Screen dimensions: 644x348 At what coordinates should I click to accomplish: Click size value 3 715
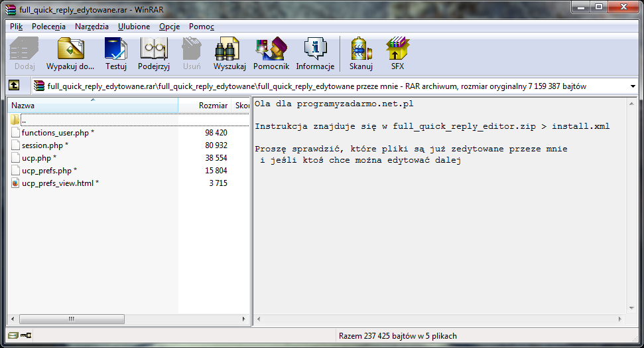pos(218,183)
